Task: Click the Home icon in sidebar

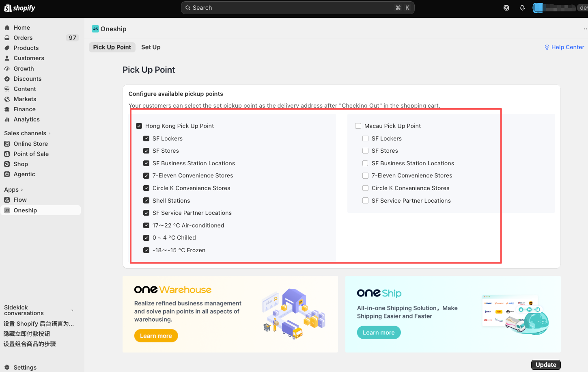Action: (7, 28)
